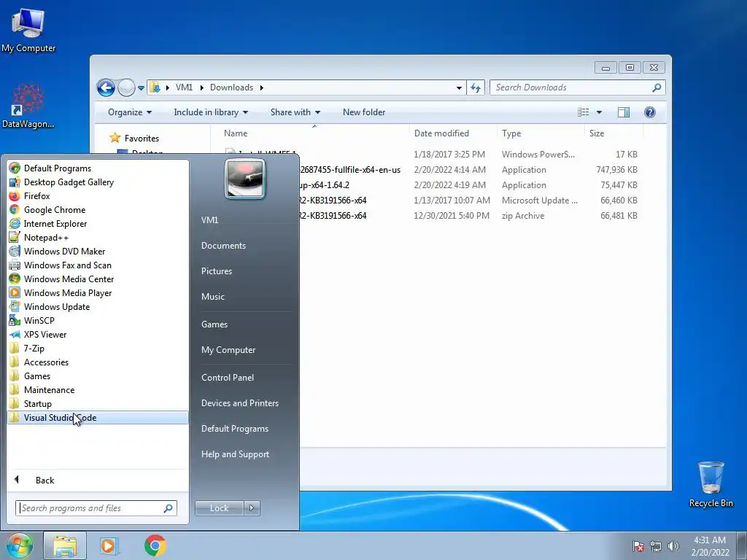
Task: Sort files by Type column
Action: (x=541, y=133)
